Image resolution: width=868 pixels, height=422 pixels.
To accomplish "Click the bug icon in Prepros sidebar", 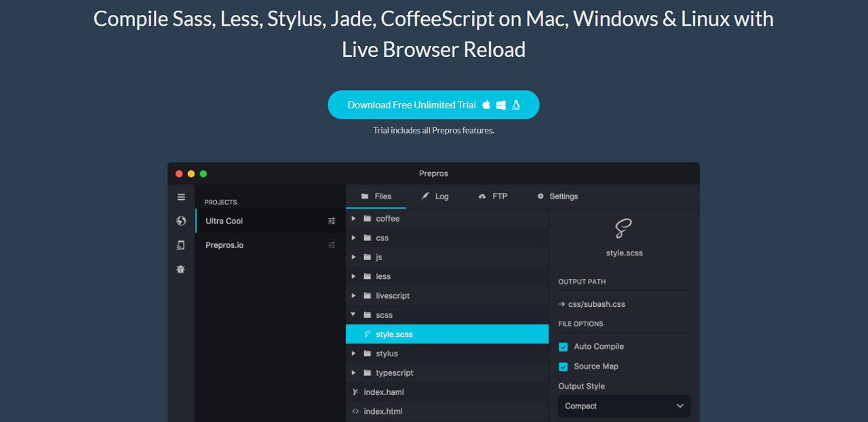I will pos(181,269).
